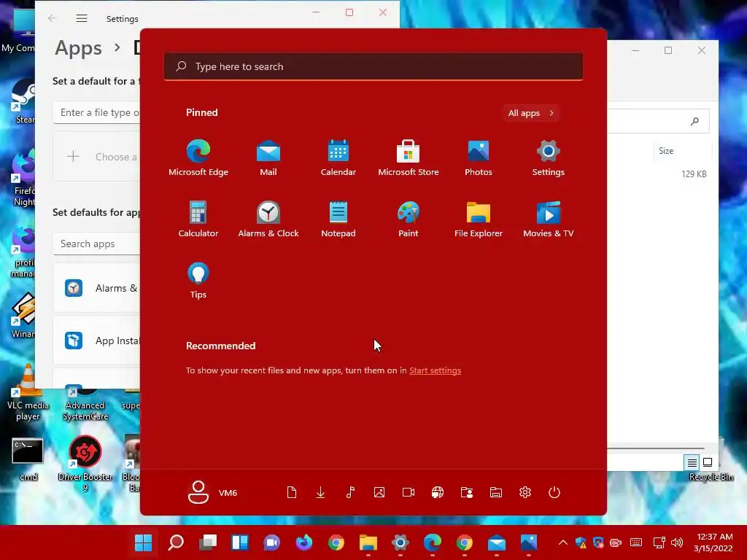
Task: Open the Chat app on taskbar
Action: click(271, 542)
